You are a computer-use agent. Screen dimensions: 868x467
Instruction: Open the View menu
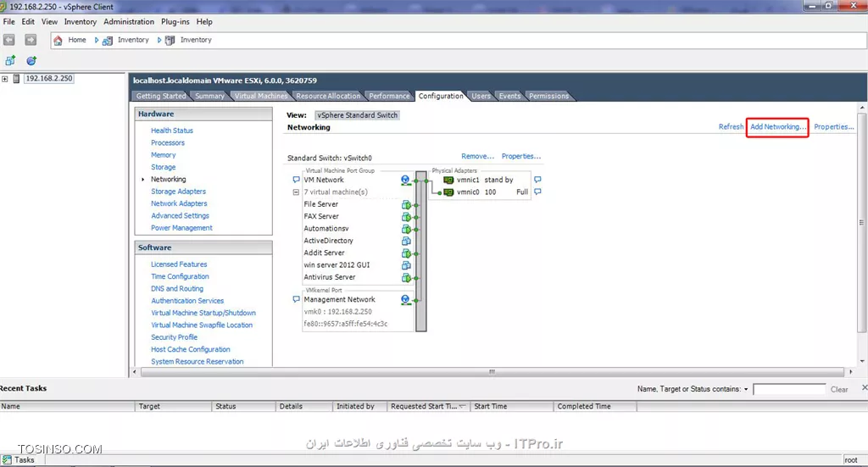(49, 21)
